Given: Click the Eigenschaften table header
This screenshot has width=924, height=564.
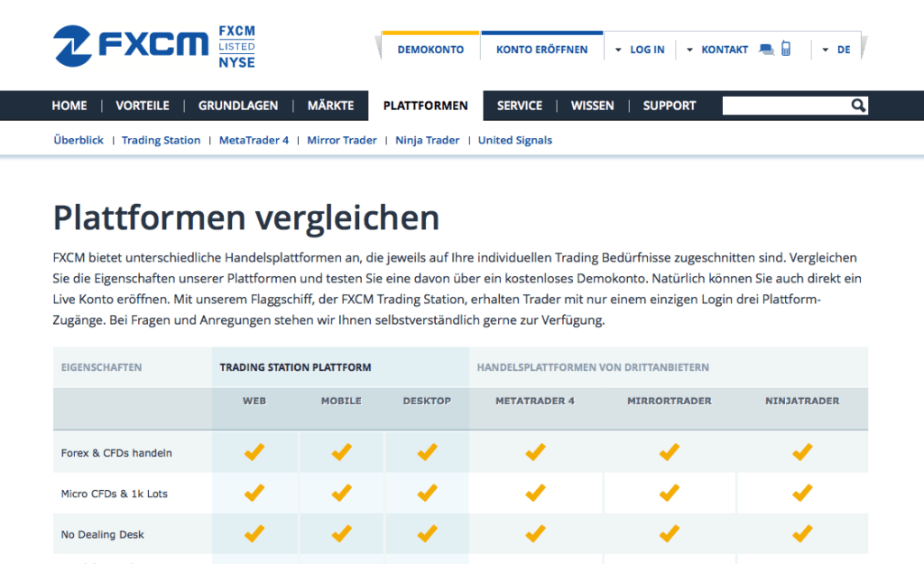Looking at the screenshot, I should point(101,367).
